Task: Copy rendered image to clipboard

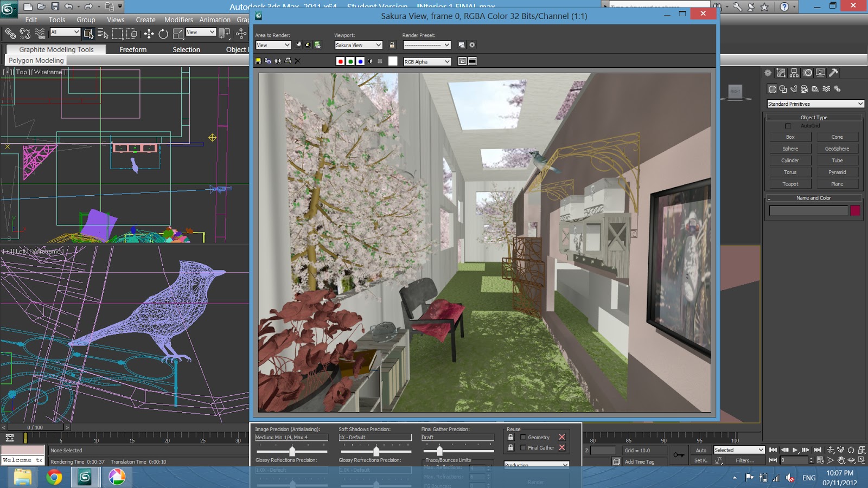Action: (268, 61)
